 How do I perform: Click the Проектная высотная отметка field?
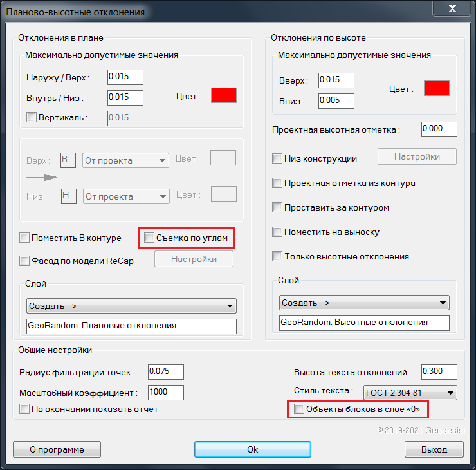tap(439, 129)
